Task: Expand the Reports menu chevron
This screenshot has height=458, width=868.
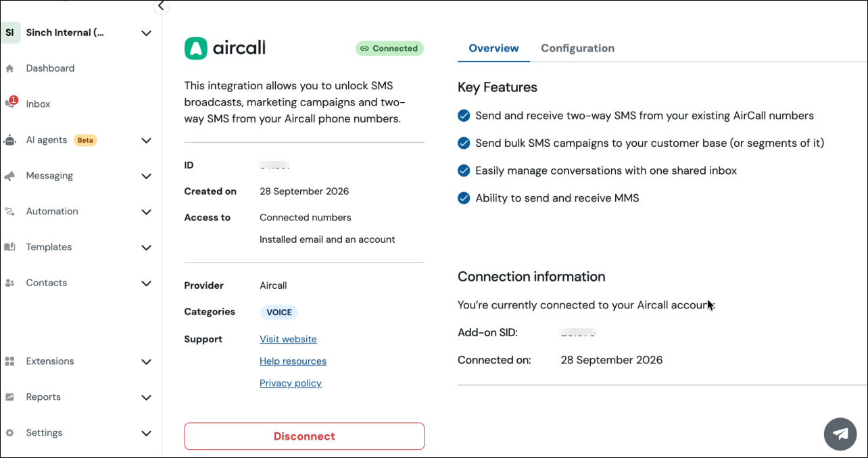Action: pos(146,398)
